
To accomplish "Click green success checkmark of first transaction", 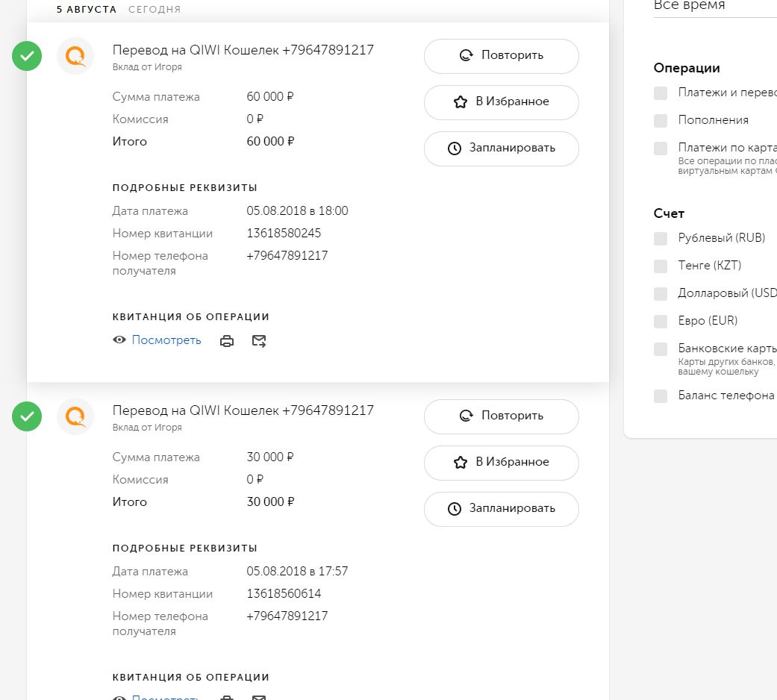I will coord(27,56).
